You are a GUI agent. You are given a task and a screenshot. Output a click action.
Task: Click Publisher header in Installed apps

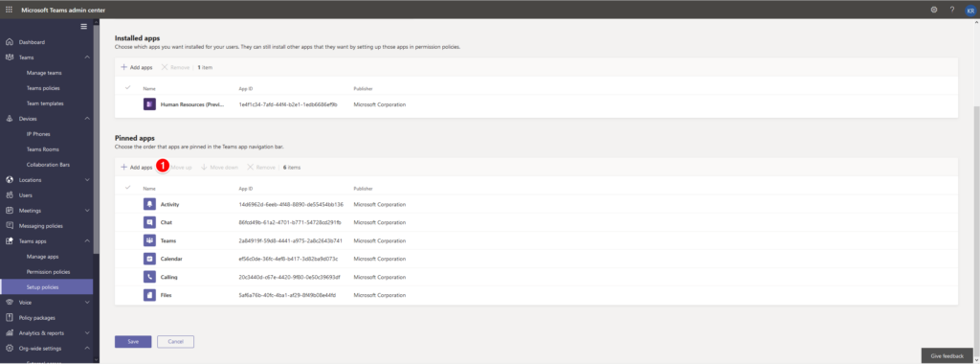coord(363,88)
